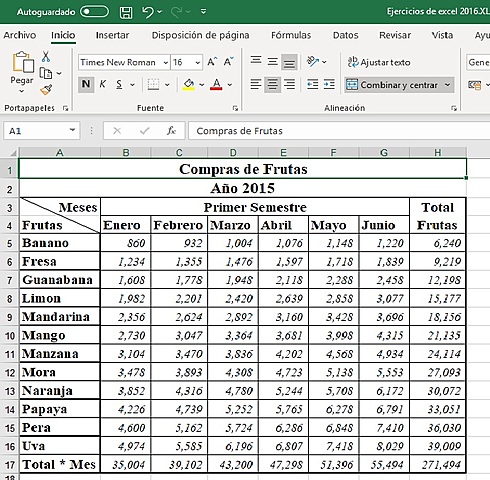490x480 pixels.
Task: Click the Format Painter brush icon
Action: (x=46, y=90)
